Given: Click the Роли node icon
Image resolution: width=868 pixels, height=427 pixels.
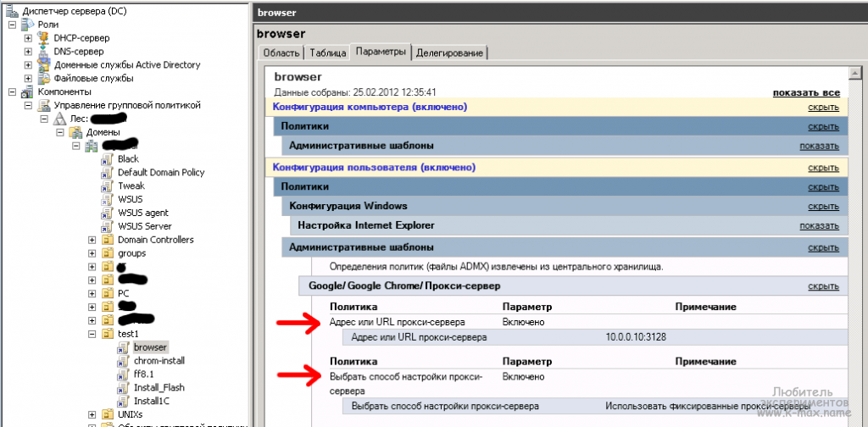Looking at the screenshot, I should tap(27, 25).
